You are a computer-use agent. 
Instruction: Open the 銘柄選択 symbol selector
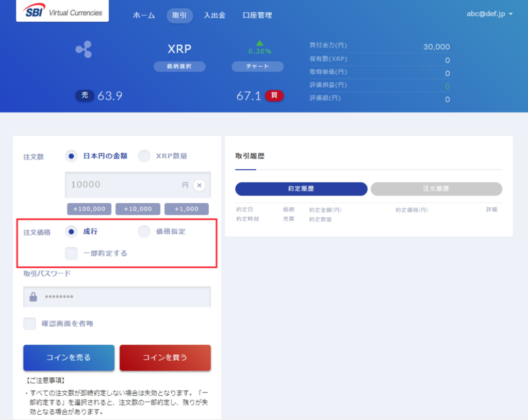point(179,67)
